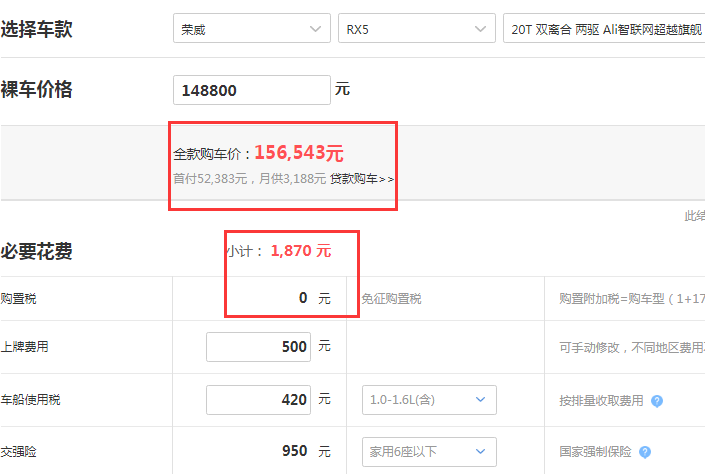The width and height of the screenshot is (705, 474).
Task: Click the 免征购置税 note
Action: 392,299
